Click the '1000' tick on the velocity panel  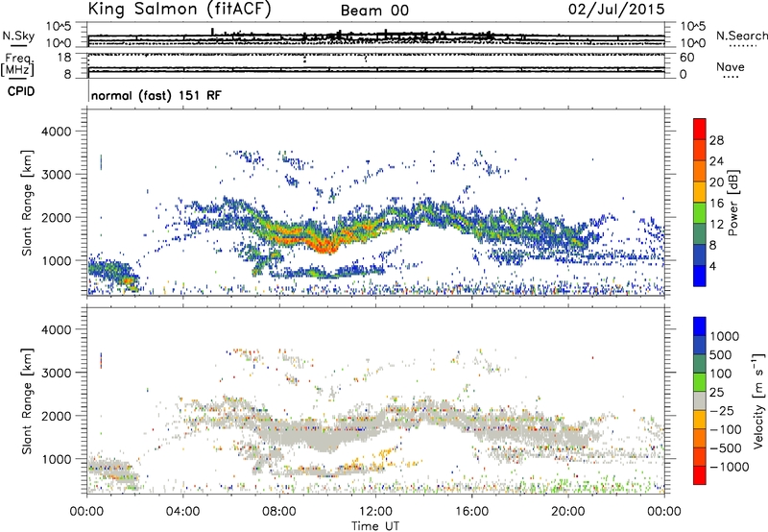tap(56, 459)
